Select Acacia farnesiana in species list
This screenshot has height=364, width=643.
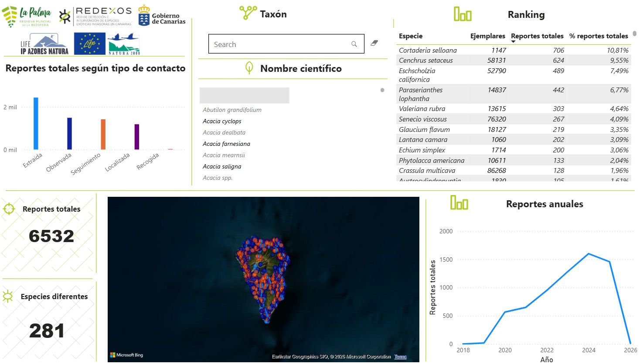coord(226,144)
